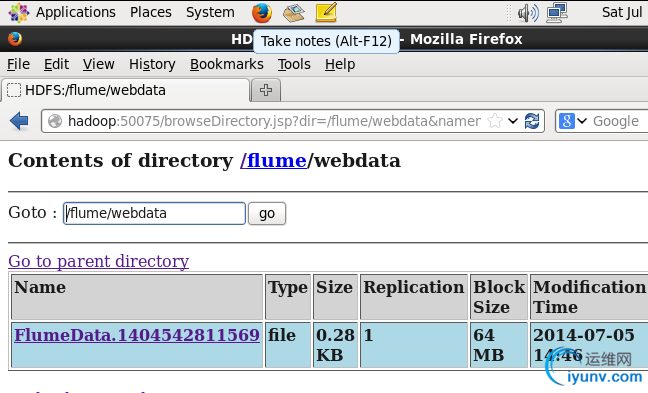Open the Help menu
The height and width of the screenshot is (393, 648).
[x=340, y=64]
